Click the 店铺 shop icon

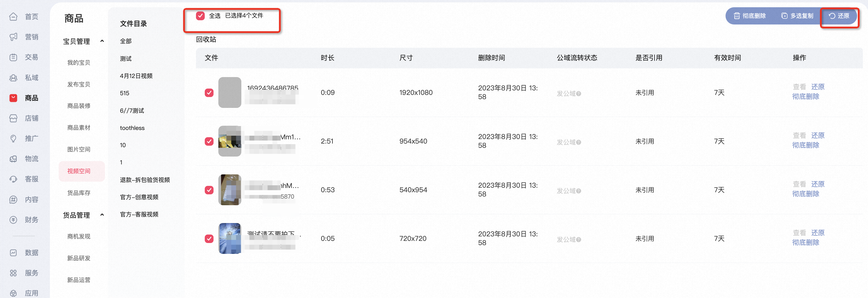point(13,118)
